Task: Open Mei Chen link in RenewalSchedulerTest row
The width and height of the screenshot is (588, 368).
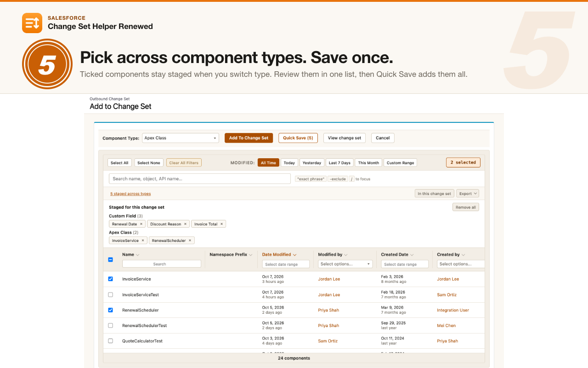Action: click(446, 326)
